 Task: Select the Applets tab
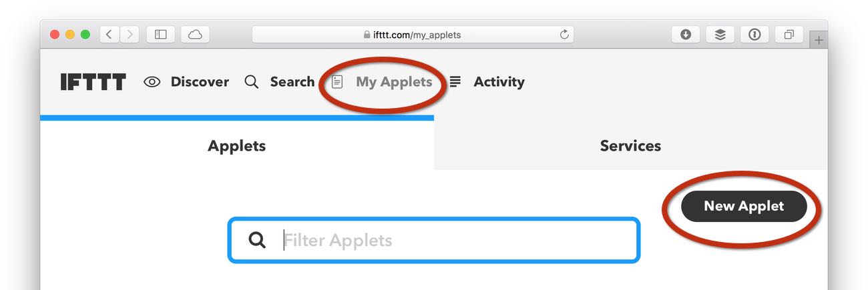(x=237, y=146)
